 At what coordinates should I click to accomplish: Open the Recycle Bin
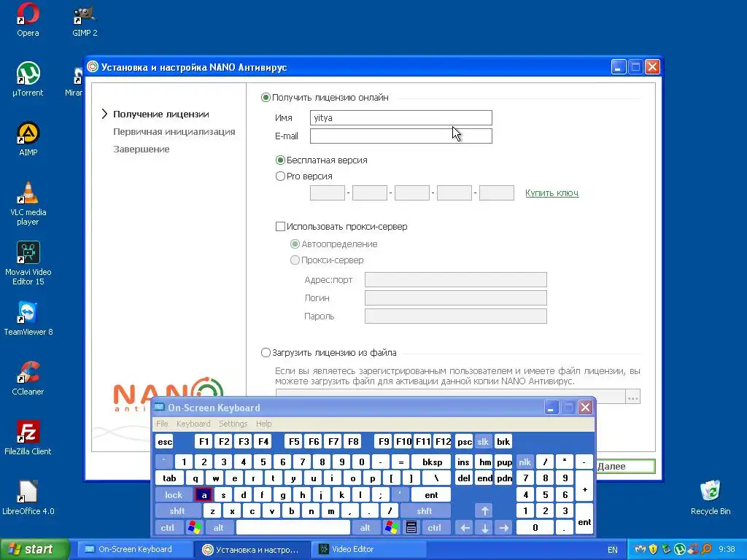pos(710,497)
